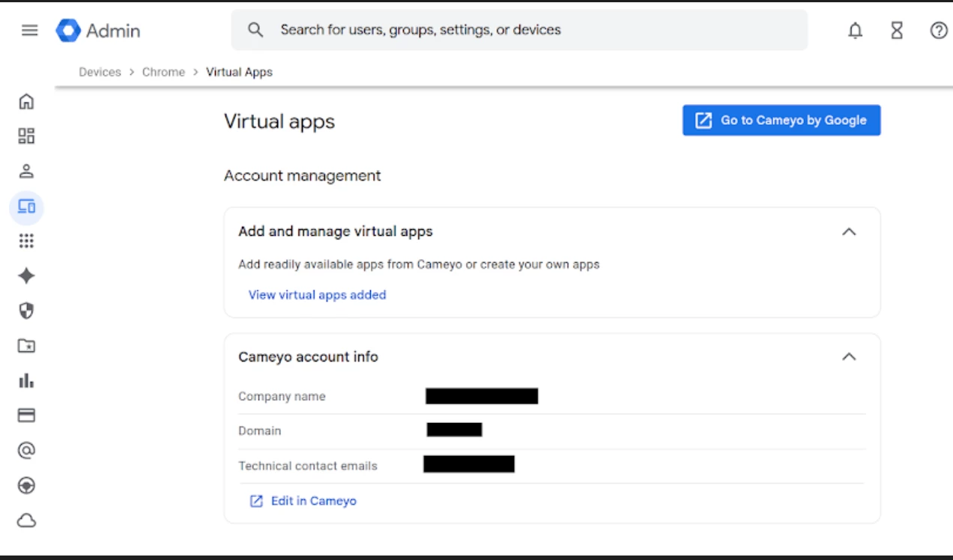
Task: Open the cloud icon in sidebar
Action: coord(26,521)
